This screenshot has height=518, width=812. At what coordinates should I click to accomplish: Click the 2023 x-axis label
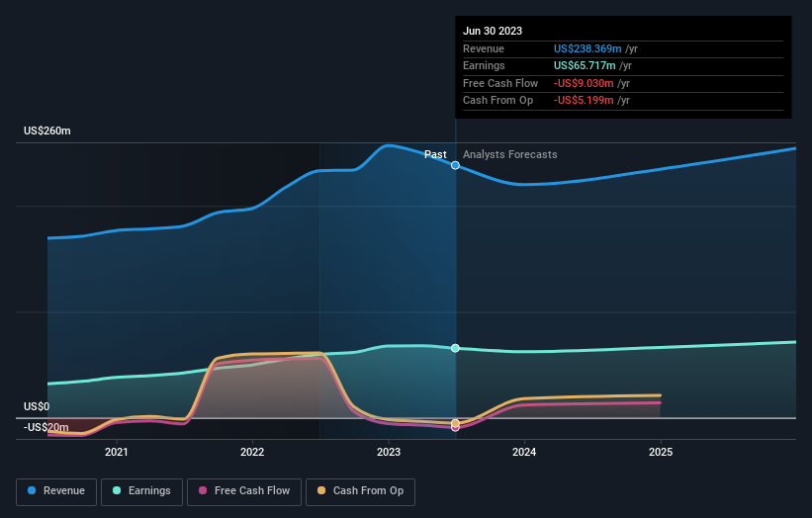(x=389, y=453)
